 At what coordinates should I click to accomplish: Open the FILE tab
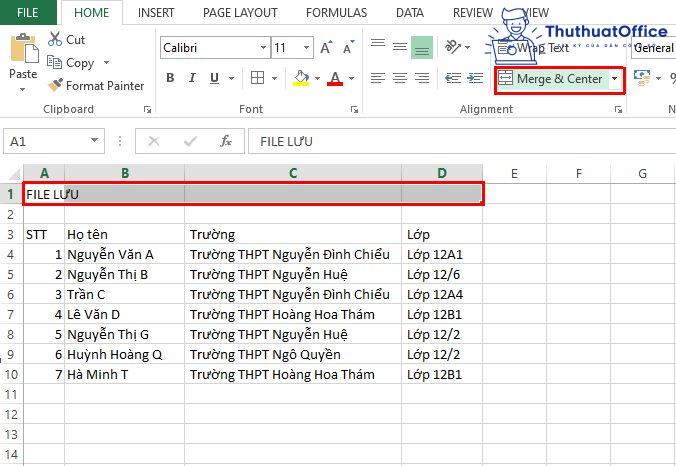point(28,13)
